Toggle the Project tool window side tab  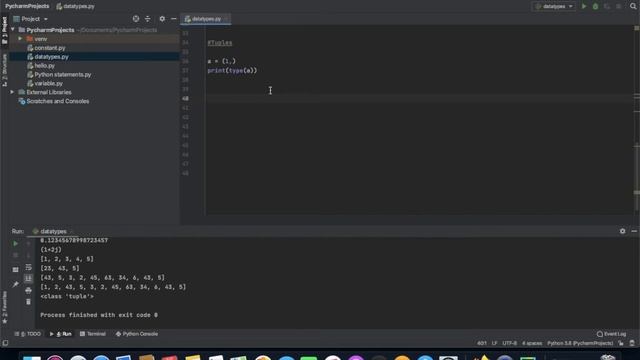[4, 30]
